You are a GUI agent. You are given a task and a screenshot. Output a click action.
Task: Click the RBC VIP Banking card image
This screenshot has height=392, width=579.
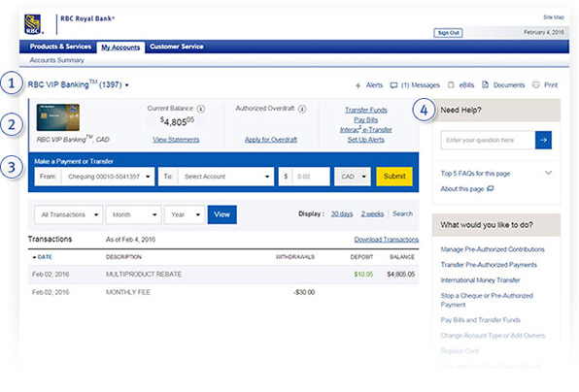point(58,117)
